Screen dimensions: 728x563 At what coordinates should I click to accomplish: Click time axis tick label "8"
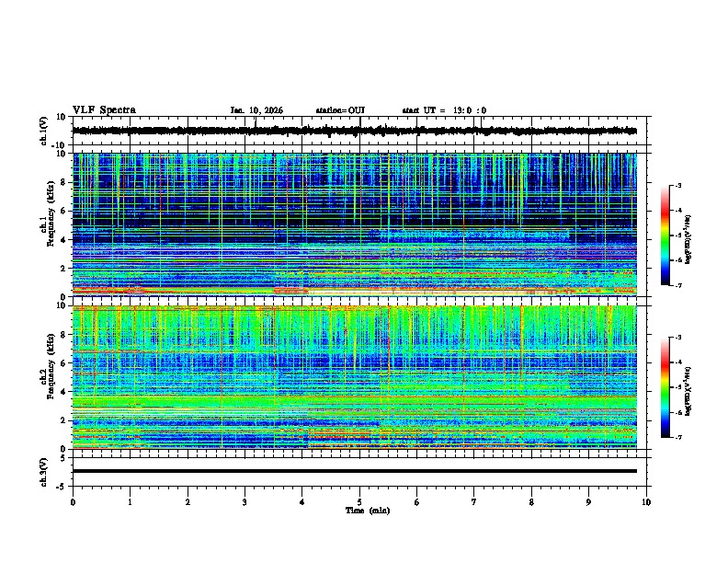pyautogui.click(x=531, y=502)
